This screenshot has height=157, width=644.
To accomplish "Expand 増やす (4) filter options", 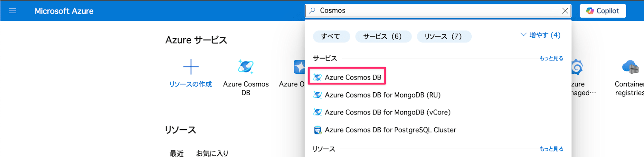I will (x=541, y=35).
